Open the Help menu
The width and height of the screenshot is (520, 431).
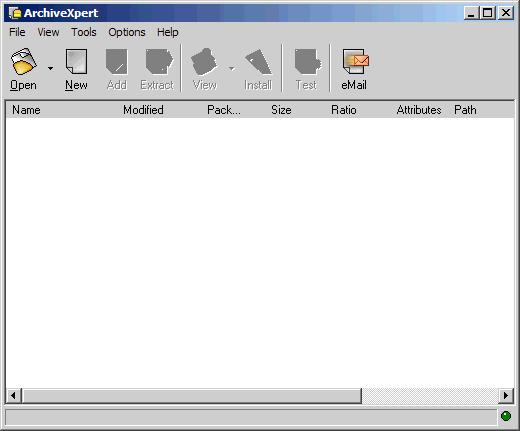coord(168,32)
